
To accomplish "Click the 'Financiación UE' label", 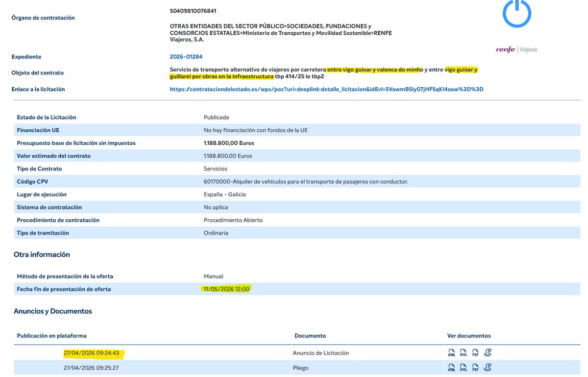I will 38,130.
